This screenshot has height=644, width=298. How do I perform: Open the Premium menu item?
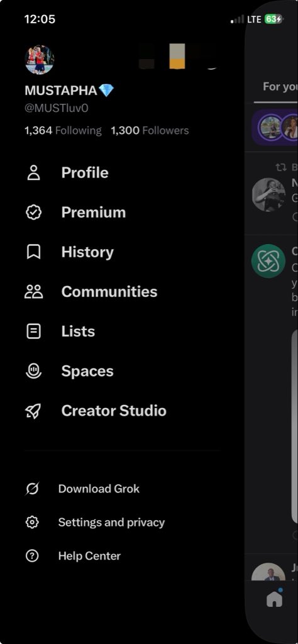coord(94,213)
